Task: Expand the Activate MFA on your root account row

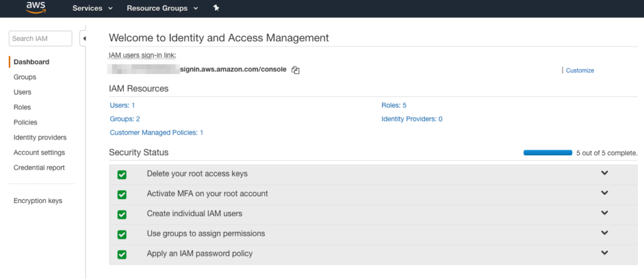Action: [x=604, y=192]
